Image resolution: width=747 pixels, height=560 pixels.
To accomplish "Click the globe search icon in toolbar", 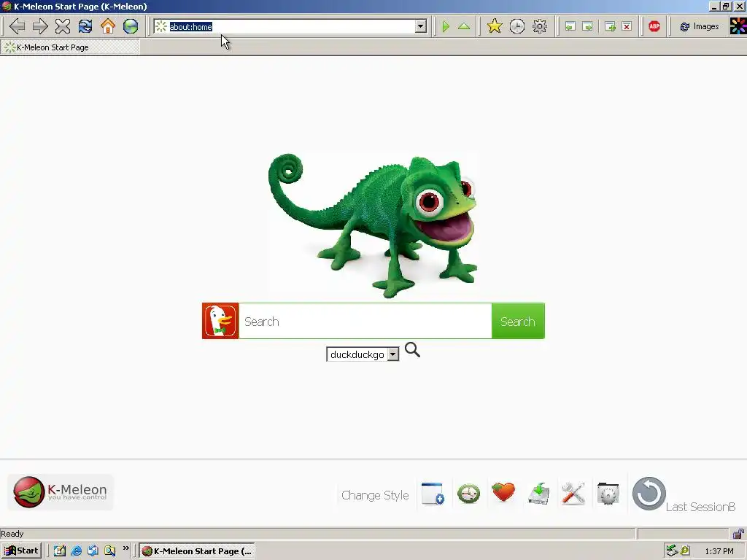I will click(x=131, y=26).
